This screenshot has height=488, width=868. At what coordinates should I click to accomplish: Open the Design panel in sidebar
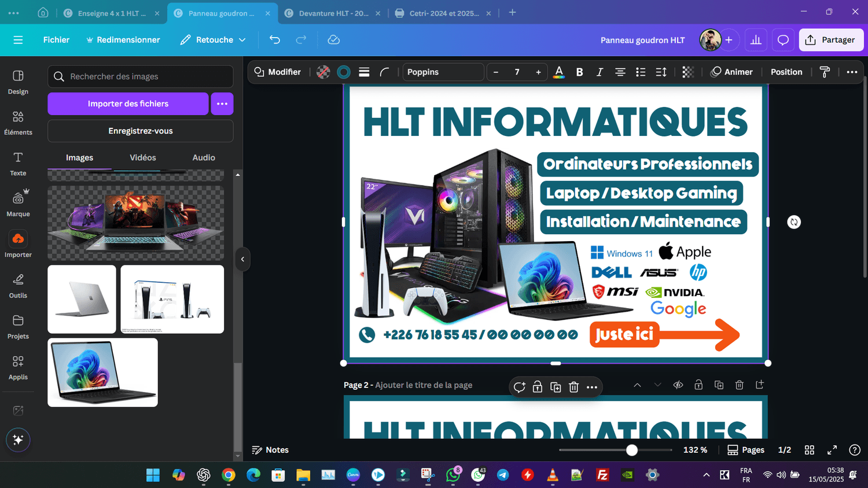click(x=18, y=82)
